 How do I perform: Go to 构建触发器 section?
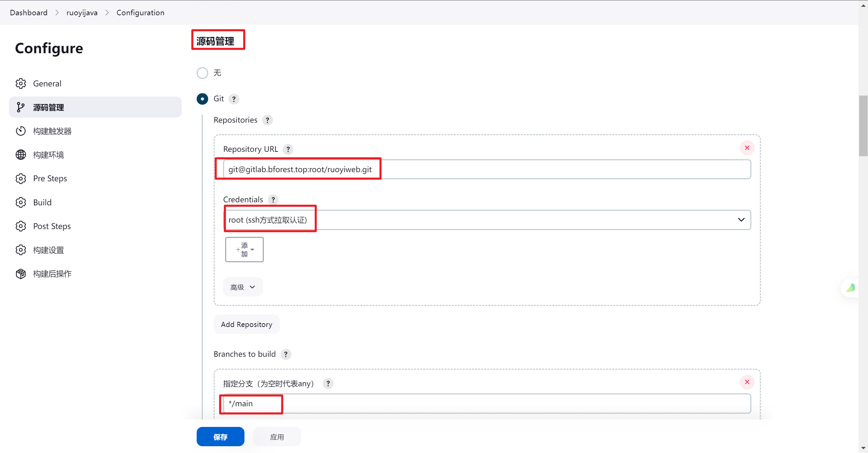point(95,131)
